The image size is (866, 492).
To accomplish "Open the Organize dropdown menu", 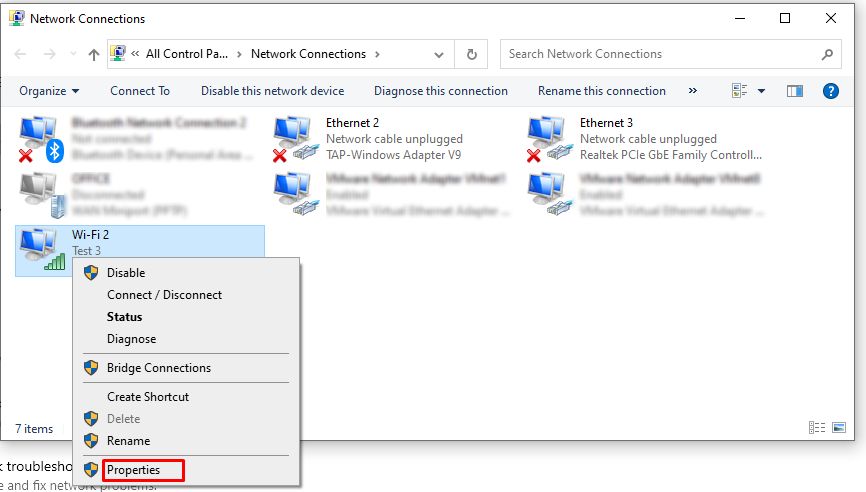I will pos(49,91).
